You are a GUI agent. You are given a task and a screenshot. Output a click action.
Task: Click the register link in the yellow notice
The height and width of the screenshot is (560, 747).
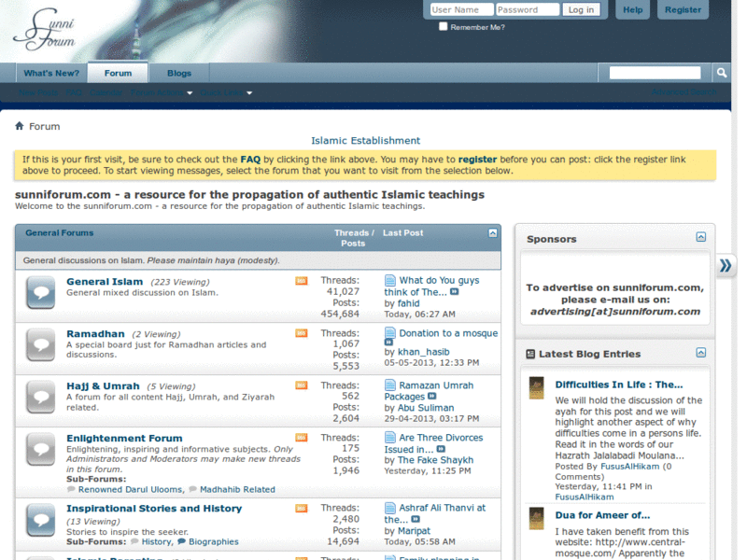coord(477,159)
